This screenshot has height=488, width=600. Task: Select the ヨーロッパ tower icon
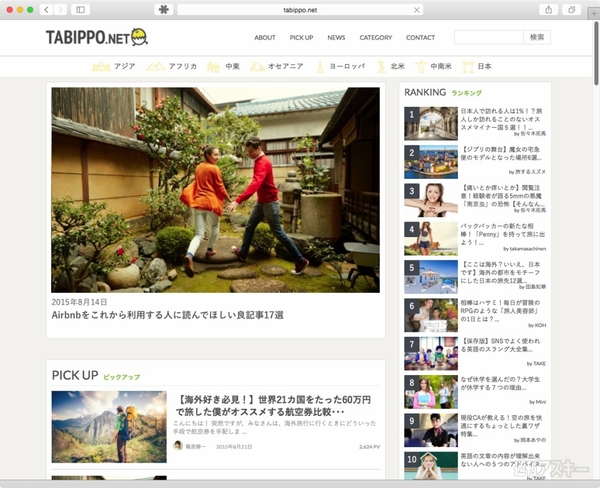click(320, 67)
